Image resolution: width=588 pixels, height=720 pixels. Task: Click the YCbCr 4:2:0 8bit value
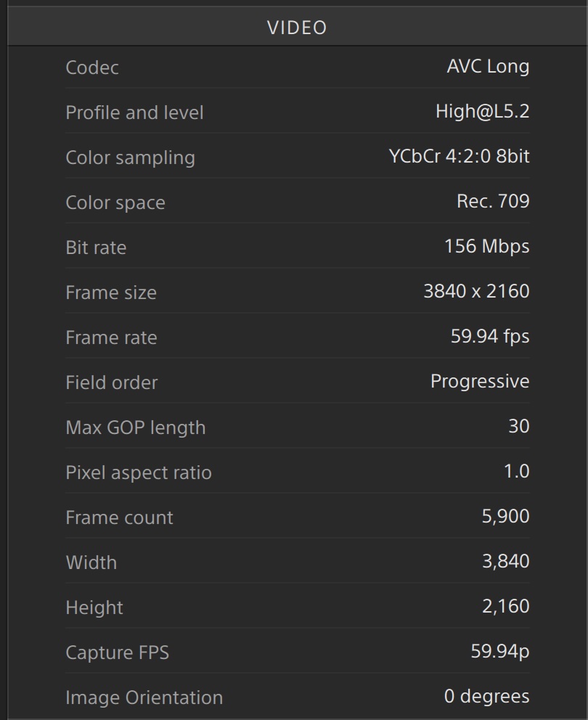coord(459,157)
